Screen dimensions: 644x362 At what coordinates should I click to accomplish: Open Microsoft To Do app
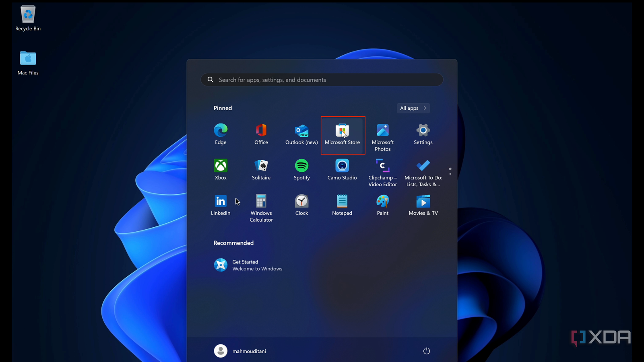423,173
